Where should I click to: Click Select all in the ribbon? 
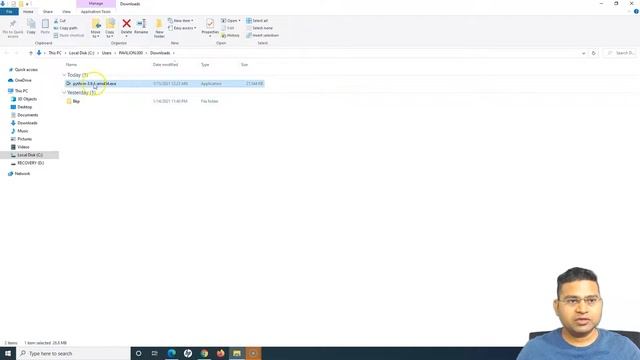pos(257,21)
